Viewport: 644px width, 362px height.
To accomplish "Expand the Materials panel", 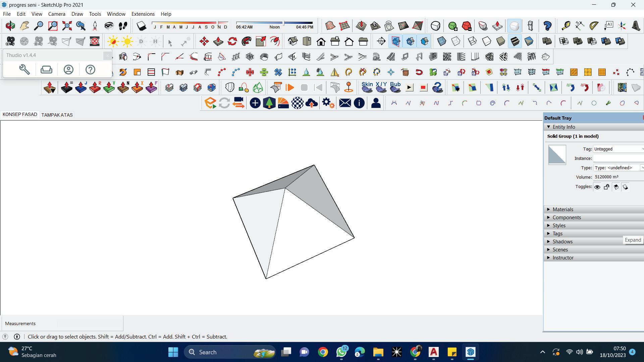I will coord(563,209).
